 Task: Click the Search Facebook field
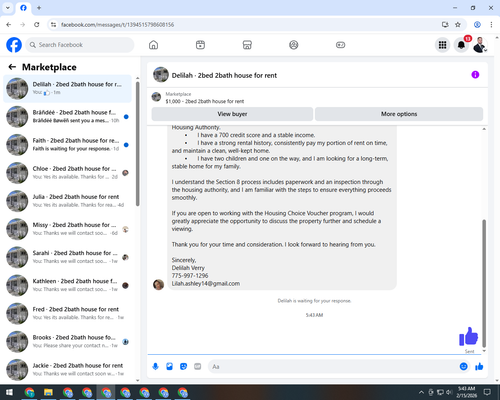tap(80, 45)
